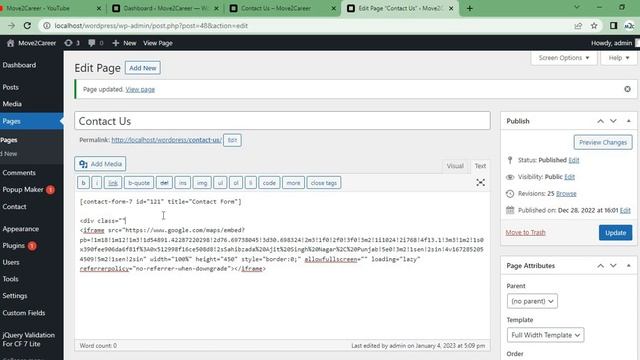Image resolution: width=640 pixels, height=360 pixels.
Task: Click the Move2Career home icon in admin bar
Action: pyautogui.click(x=11, y=43)
